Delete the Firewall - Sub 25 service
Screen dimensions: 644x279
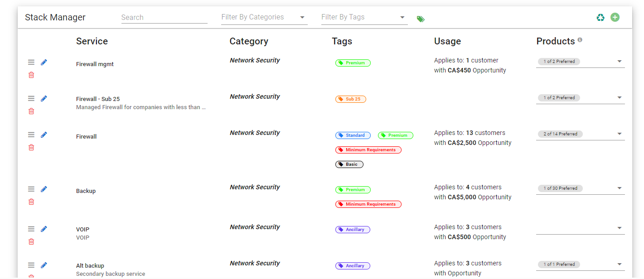point(31,111)
